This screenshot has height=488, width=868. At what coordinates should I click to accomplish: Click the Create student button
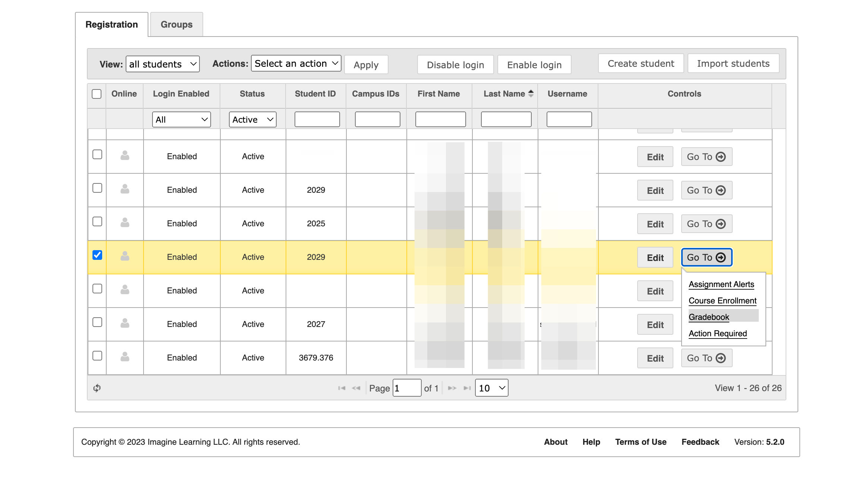[641, 63]
